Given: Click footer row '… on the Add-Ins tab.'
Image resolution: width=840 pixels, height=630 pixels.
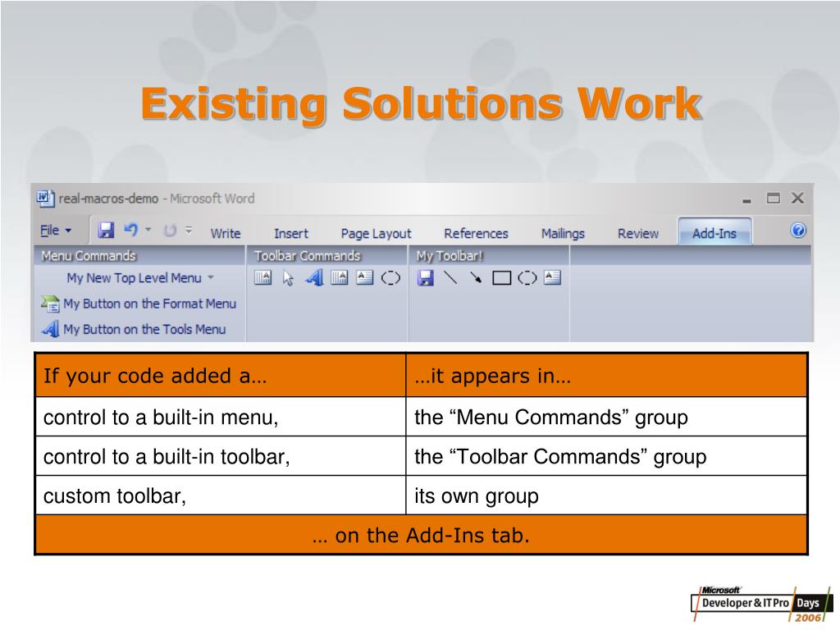Looking at the screenshot, I should point(421,535).
